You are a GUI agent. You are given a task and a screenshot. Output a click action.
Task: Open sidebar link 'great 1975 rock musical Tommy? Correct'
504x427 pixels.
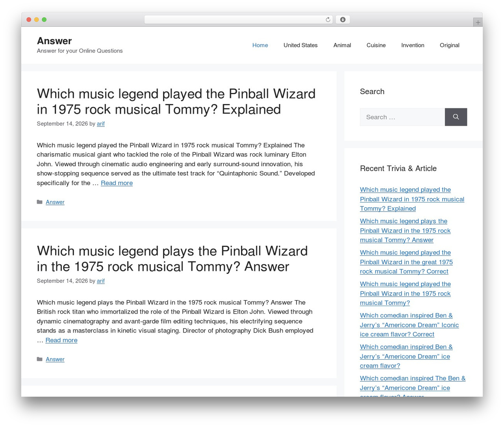pyautogui.click(x=406, y=262)
